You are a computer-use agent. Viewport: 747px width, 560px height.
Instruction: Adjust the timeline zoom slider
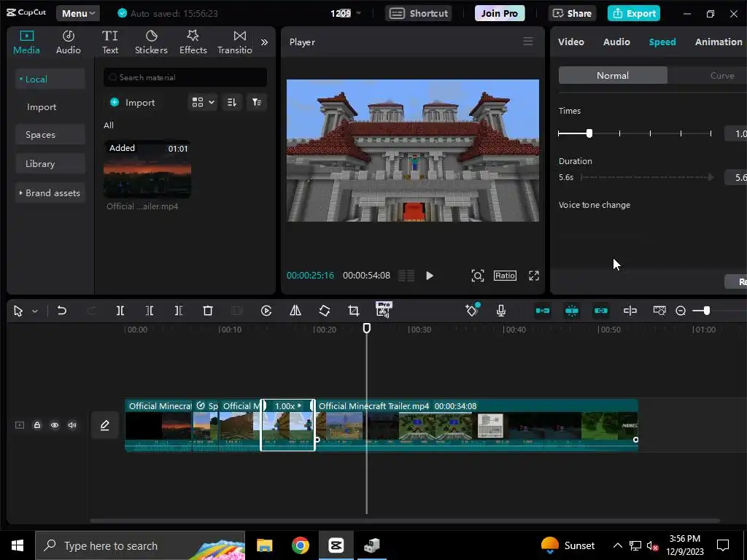click(x=706, y=311)
